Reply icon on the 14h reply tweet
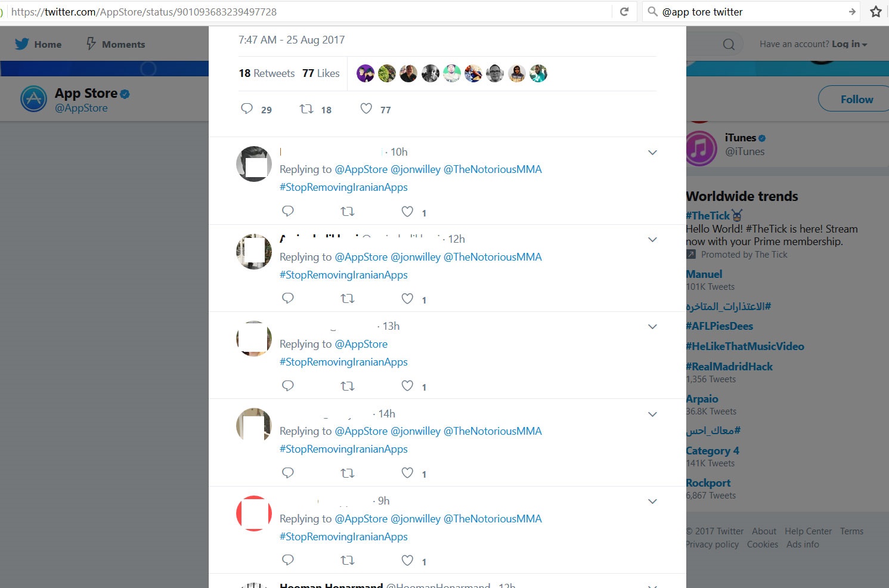 tap(288, 473)
